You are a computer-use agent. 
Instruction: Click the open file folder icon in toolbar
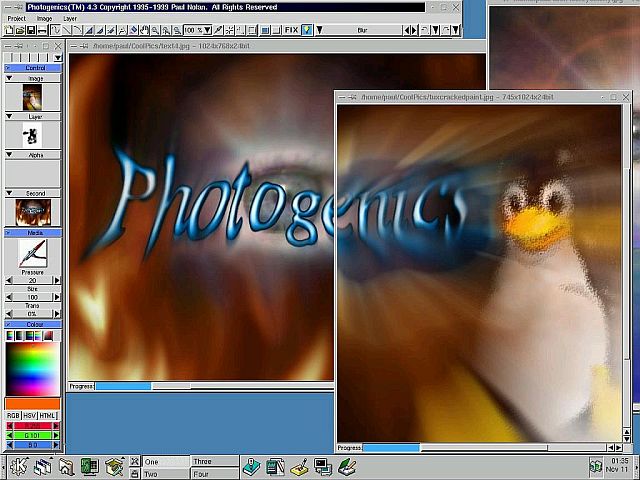pyautogui.click(x=20, y=31)
